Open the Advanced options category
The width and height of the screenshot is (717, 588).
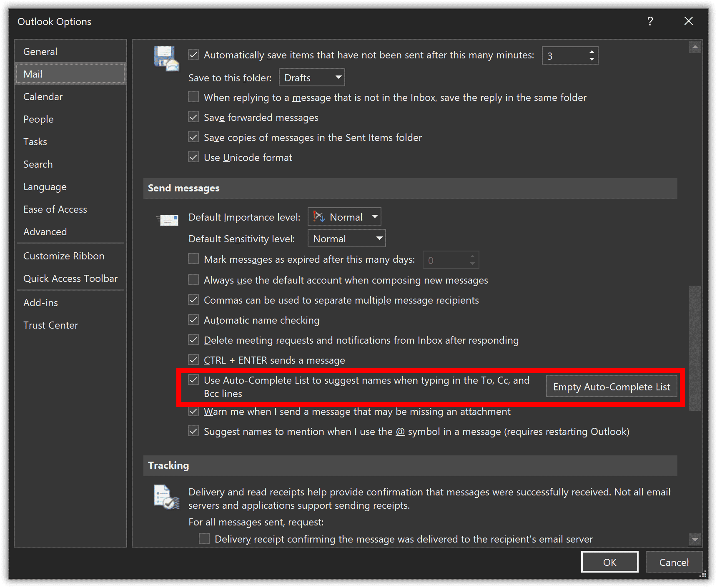click(70, 232)
